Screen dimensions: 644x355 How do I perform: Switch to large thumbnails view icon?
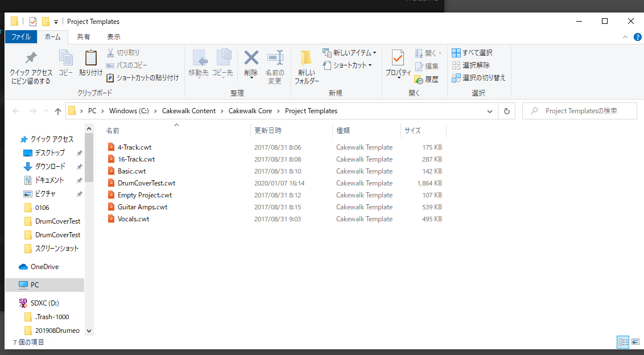pyautogui.click(x=635, y=342)
